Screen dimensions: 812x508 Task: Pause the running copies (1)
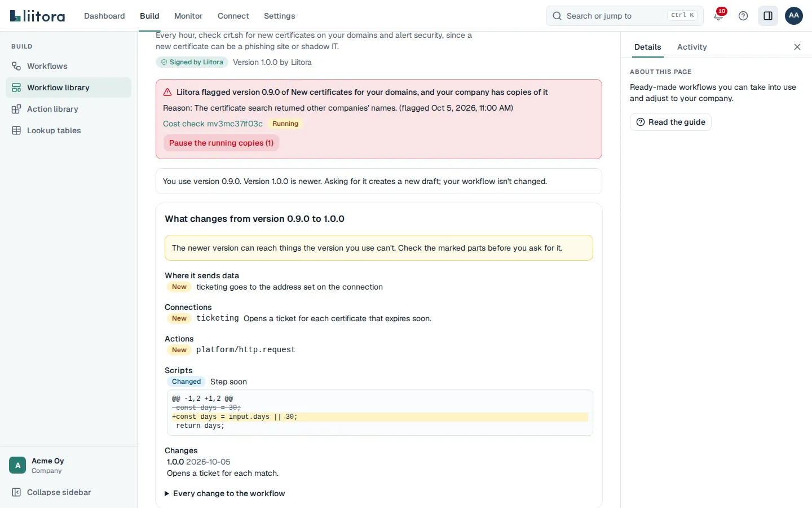pos(221,143)
